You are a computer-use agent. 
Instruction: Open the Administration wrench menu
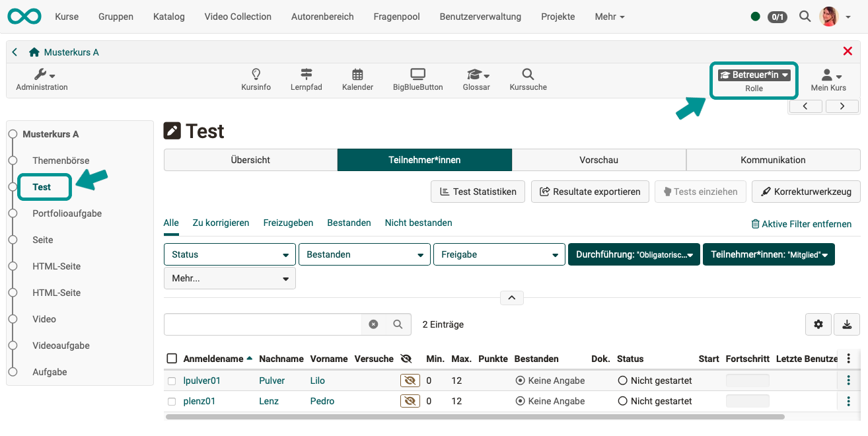coord(41,79)
